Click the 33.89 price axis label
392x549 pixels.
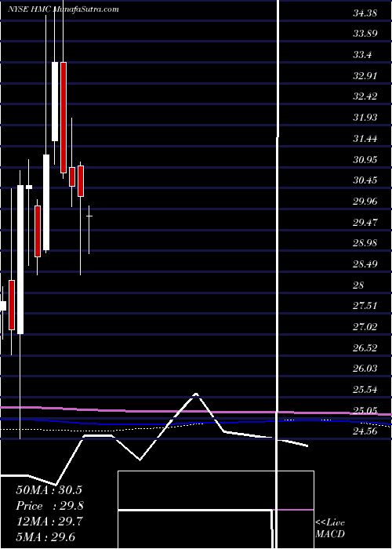tap(365, 34)
